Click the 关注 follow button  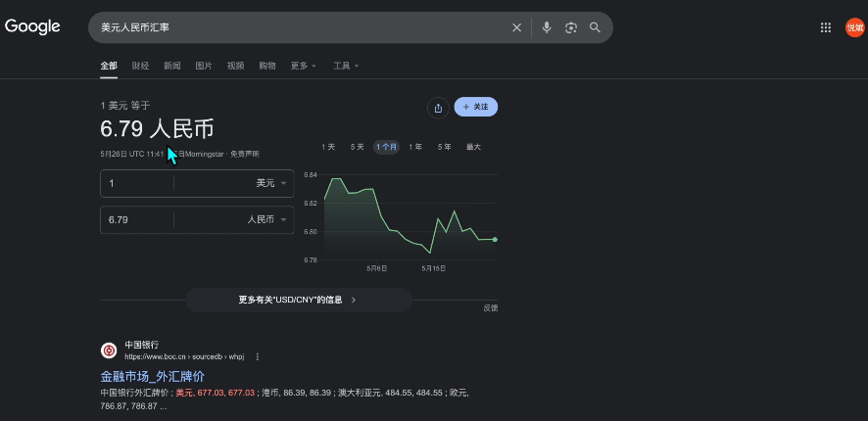pos(476,107)
